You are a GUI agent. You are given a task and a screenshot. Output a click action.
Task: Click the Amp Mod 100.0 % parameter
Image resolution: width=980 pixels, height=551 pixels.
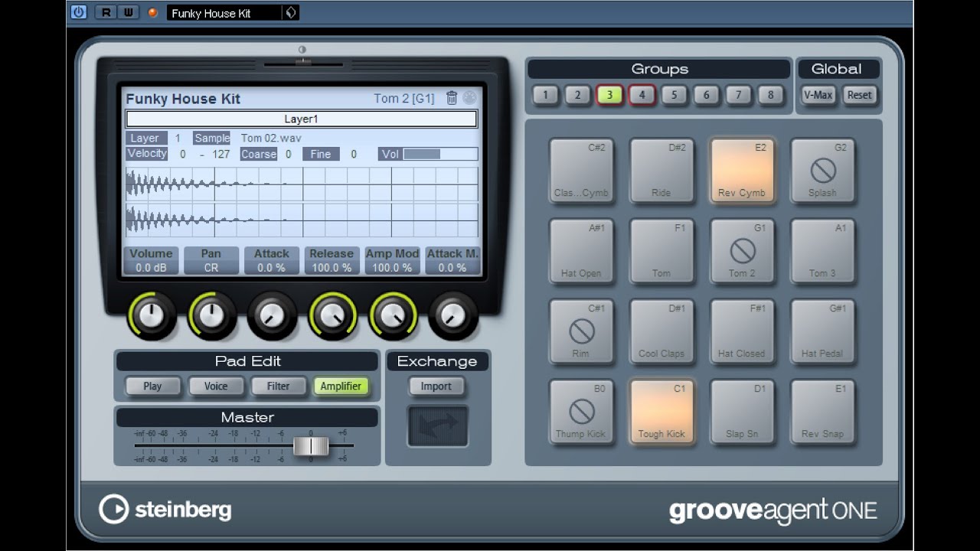392,260
